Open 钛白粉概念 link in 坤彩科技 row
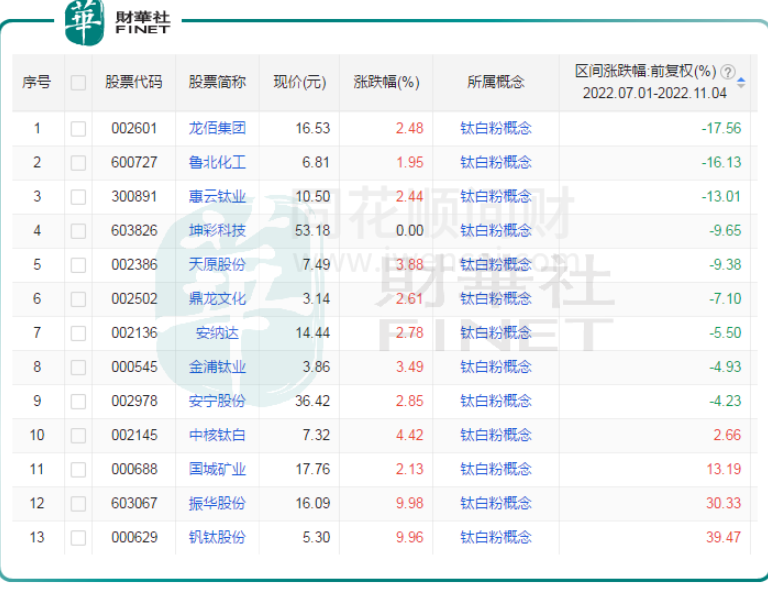This screenshot has height=596, width=768. click(496, 230)
